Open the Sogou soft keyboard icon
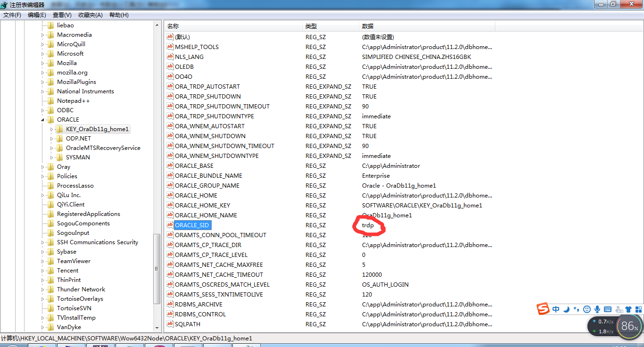 point(607,309)
